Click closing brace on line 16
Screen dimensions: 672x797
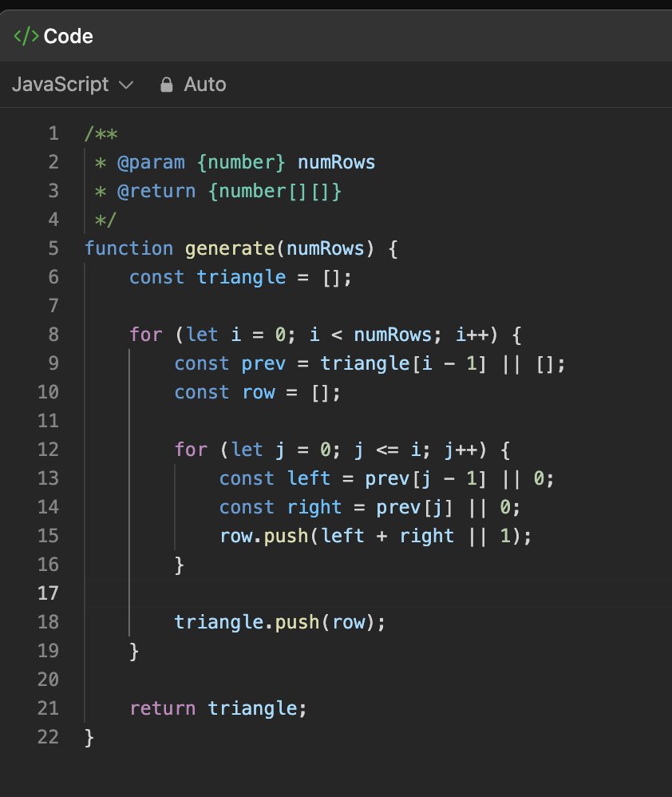[180, 565]
